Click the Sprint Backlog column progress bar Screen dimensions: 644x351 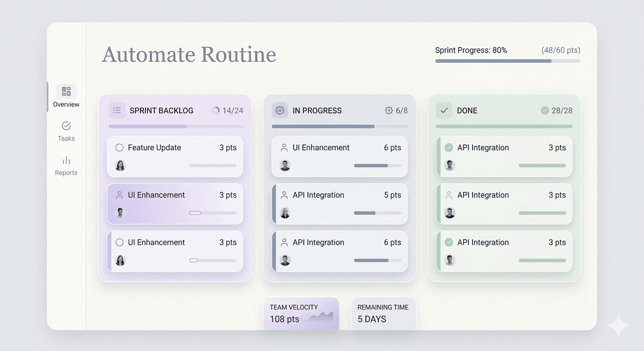176,127
